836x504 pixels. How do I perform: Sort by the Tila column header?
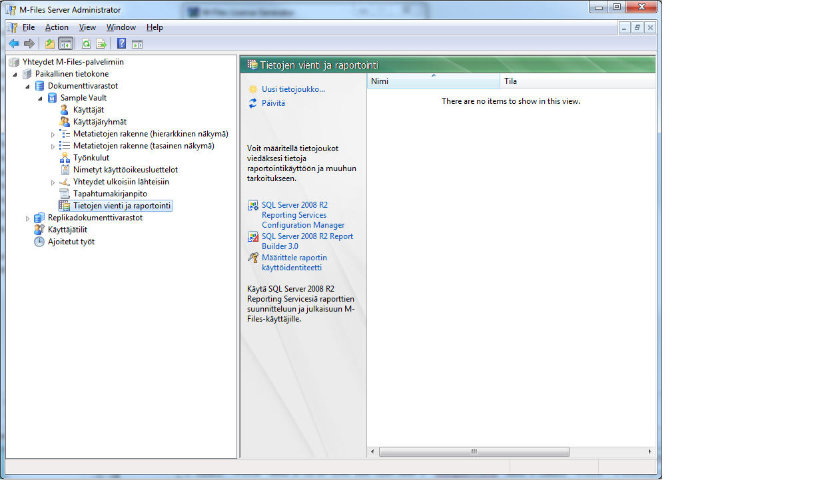click(x=578, y=81)
